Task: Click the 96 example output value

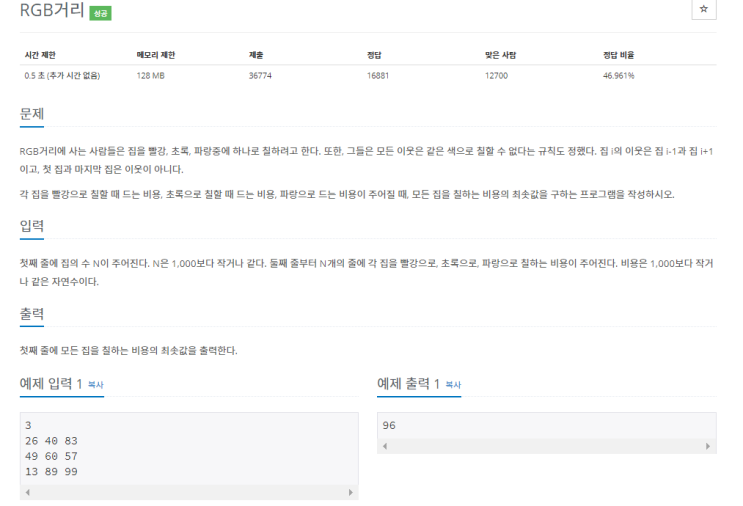Action: click(389, 425)
